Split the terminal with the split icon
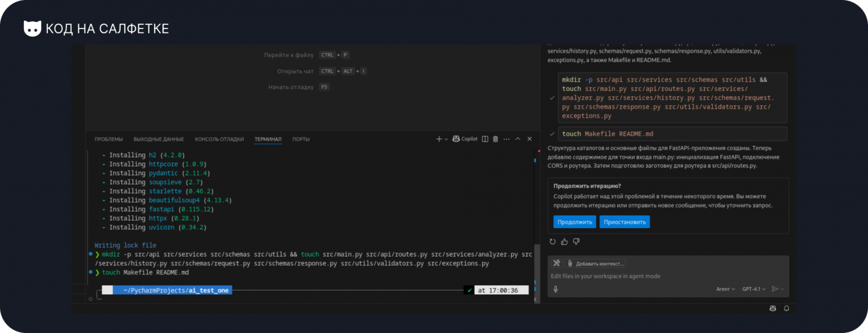 [485, 139]
